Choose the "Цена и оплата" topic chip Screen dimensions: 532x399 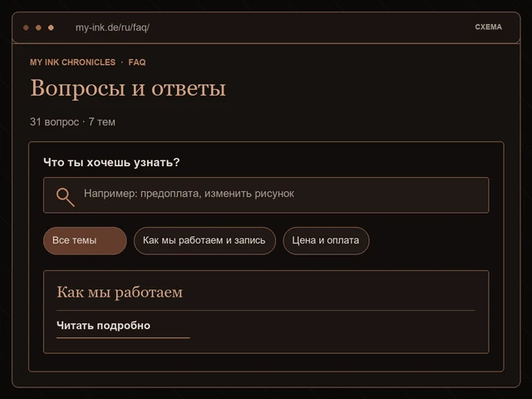[x=326, y=240]
